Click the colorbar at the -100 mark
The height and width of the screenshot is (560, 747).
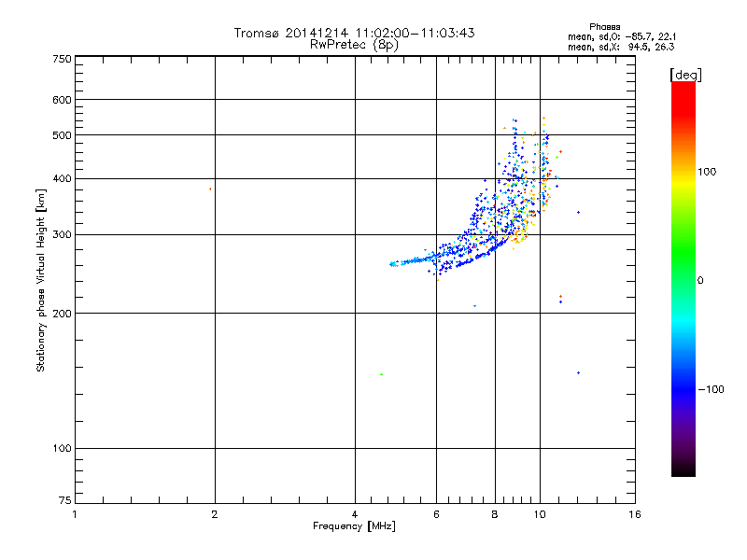tap(684, 389)
